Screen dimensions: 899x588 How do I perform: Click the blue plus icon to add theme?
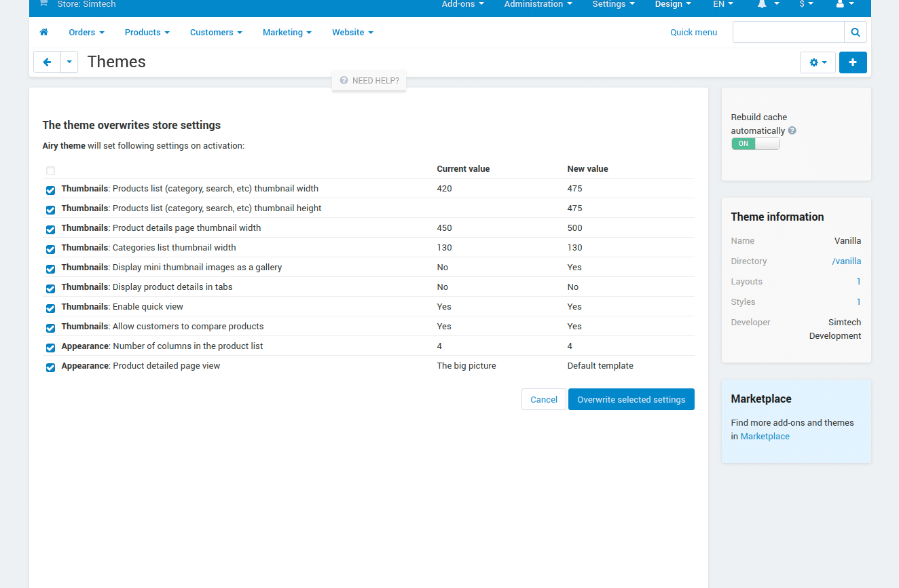[x=853, y=62]
